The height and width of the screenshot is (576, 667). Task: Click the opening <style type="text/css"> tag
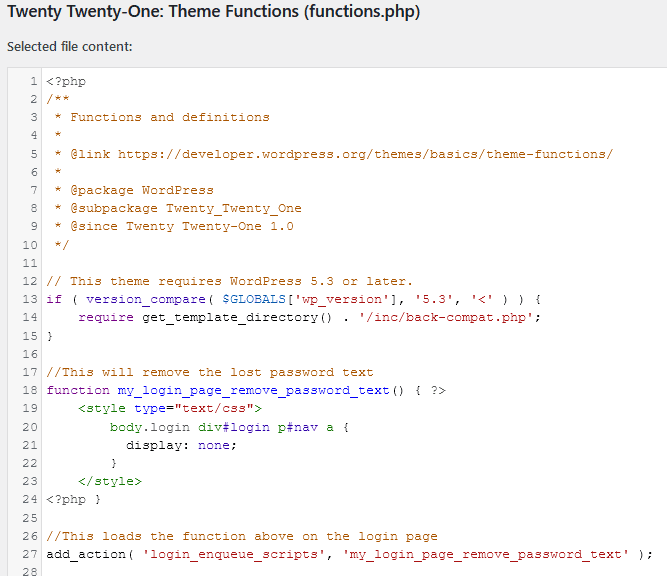pyautogui.click(x=170, y=408)
